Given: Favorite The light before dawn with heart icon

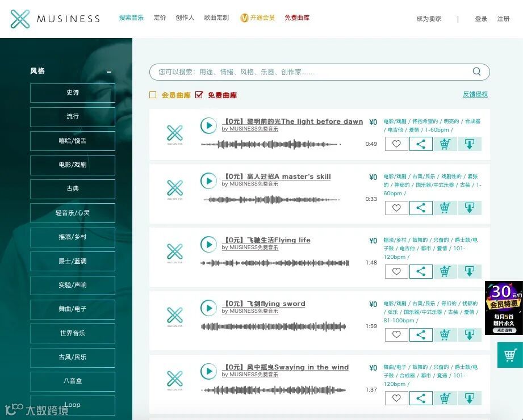Looking at the screenshot, I should coord(396,144).
